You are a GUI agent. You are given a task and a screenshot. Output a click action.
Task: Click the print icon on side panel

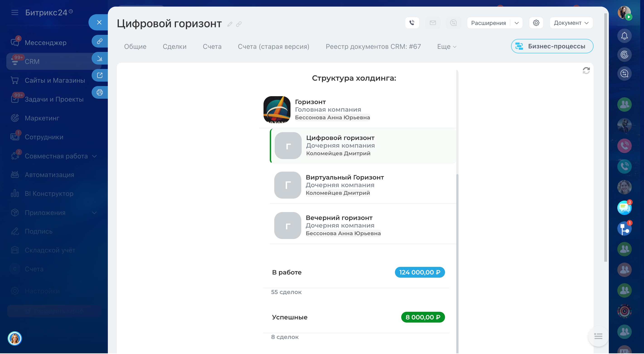point(99,92)
